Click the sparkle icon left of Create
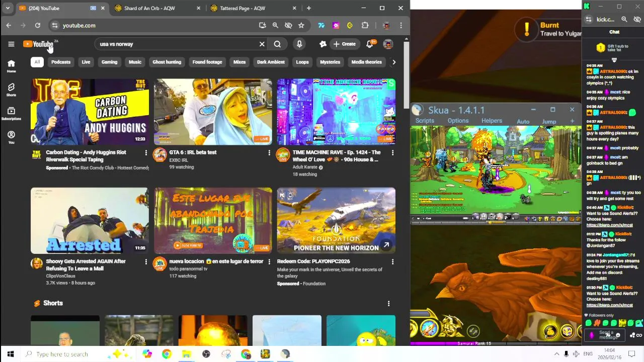This screenshot has height=362, width=644. pyautogui.click(x=323, y=44)
